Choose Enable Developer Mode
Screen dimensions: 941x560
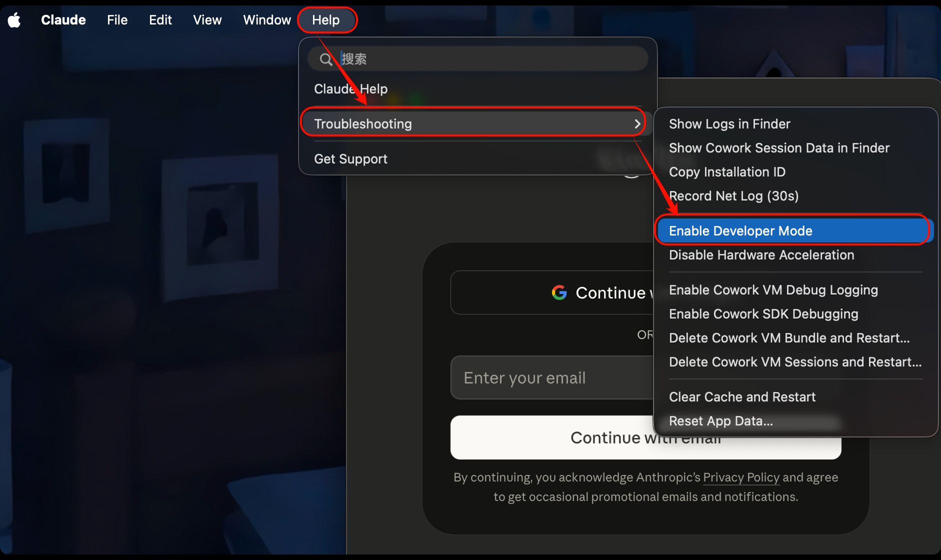click(795, 231)
